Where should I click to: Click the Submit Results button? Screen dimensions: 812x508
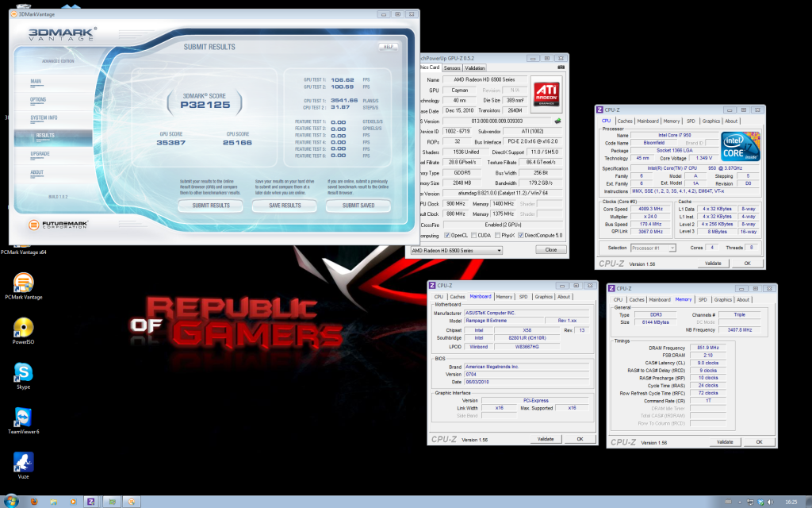pos(211,206)
